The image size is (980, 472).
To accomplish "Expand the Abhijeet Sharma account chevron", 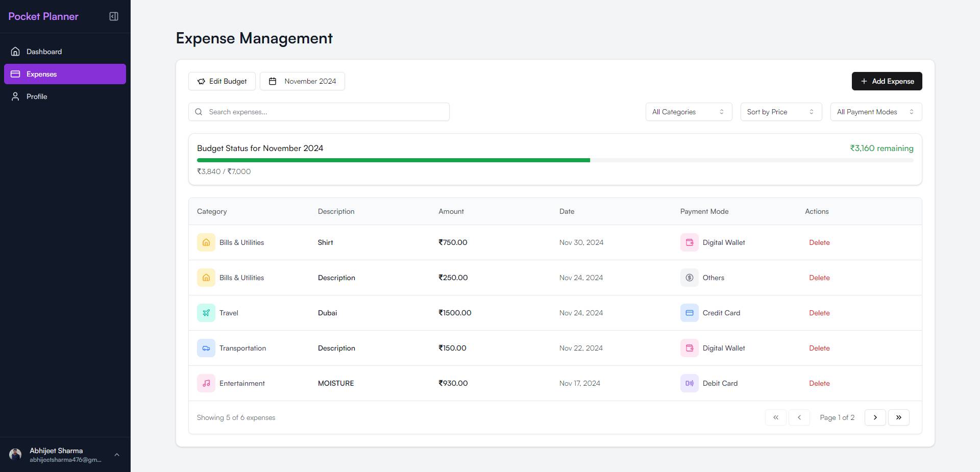I will tap(116, 455).
